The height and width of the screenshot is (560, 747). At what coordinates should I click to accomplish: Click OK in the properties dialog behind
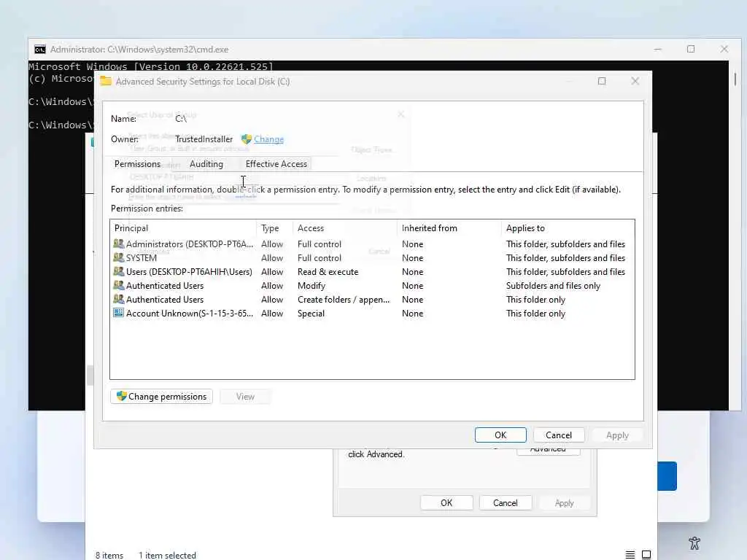pyautogui.click(x=446, y=503)
